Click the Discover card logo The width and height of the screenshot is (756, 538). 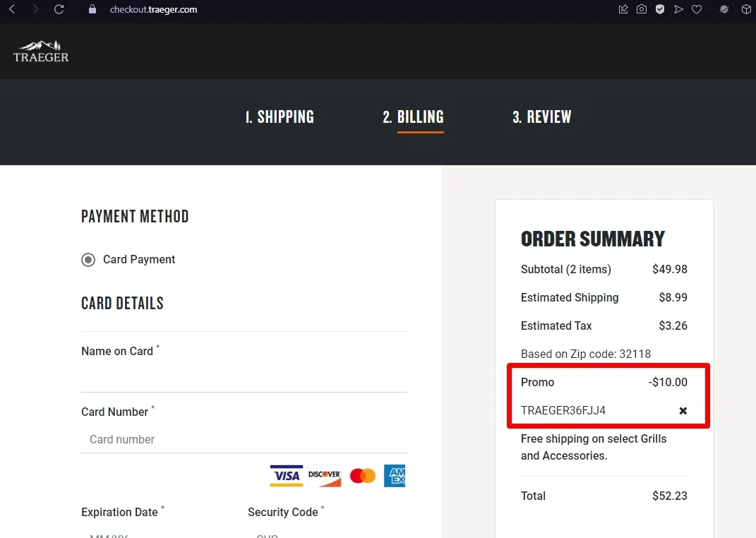pyautogui.click(x=325, y=476)
